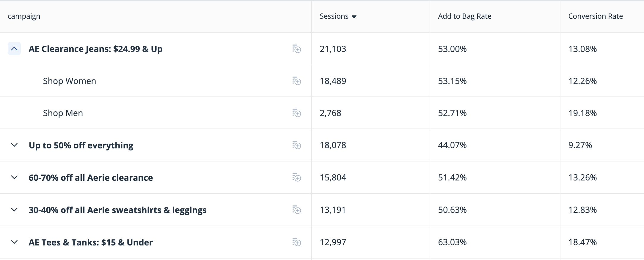Expand 30-40% off Aerie sweatshirts & leggings row
Image resolution: width=644 pixels, height=260 pixels.
(x=14, y=210)
